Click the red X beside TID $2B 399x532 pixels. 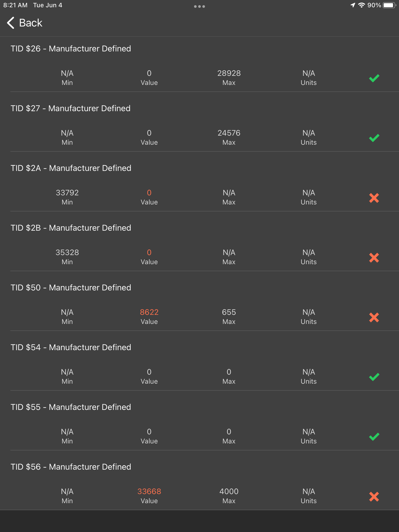374,257
